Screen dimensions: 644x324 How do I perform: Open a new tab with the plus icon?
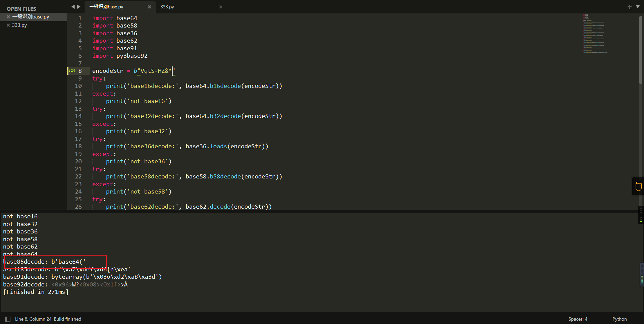coord(629,7)
